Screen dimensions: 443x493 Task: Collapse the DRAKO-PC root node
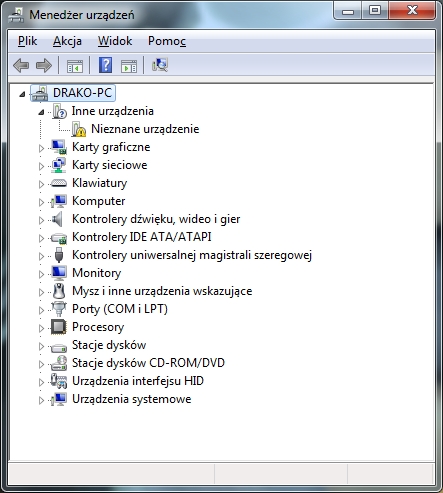point(22,94)
